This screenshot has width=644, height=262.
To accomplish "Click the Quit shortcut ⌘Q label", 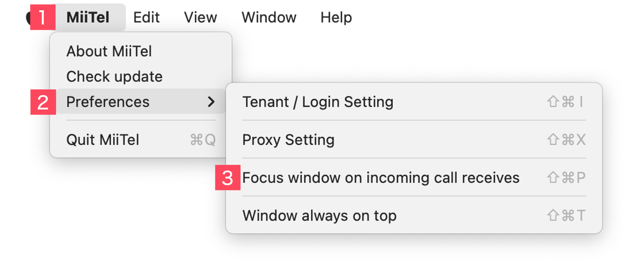I will point(203,140).
